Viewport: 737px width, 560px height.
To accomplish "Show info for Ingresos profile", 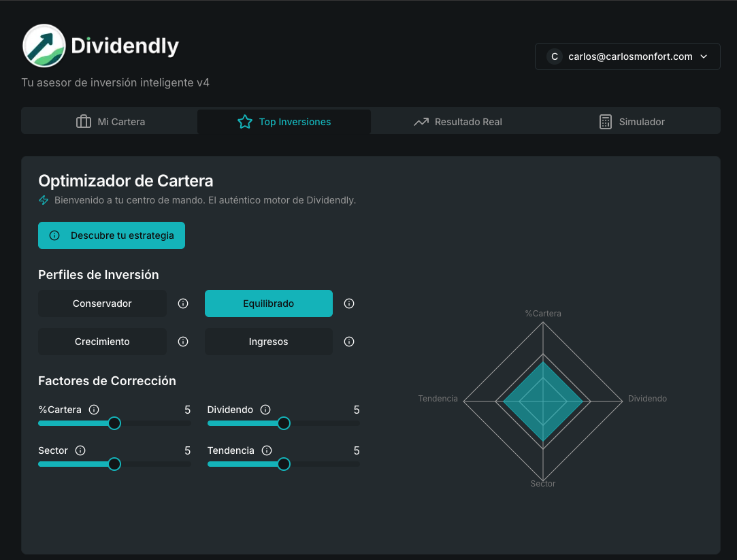I will tap(348, 342).
